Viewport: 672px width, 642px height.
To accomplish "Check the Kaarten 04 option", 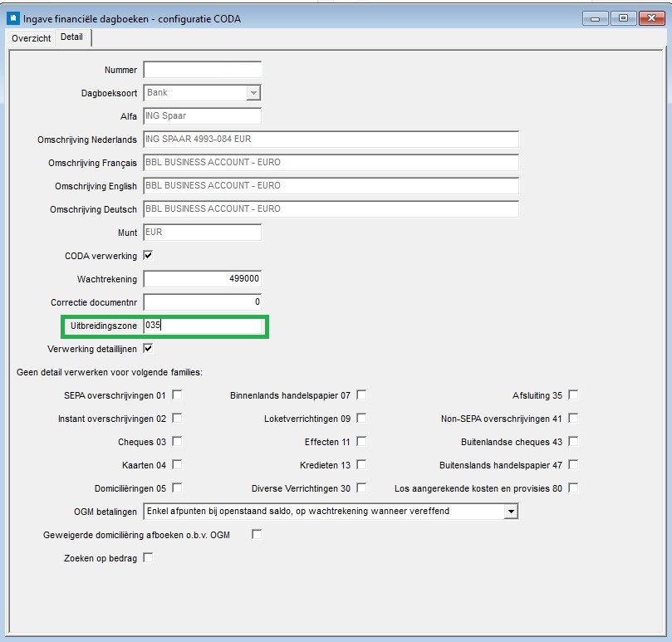I will [x=177, y=464].
